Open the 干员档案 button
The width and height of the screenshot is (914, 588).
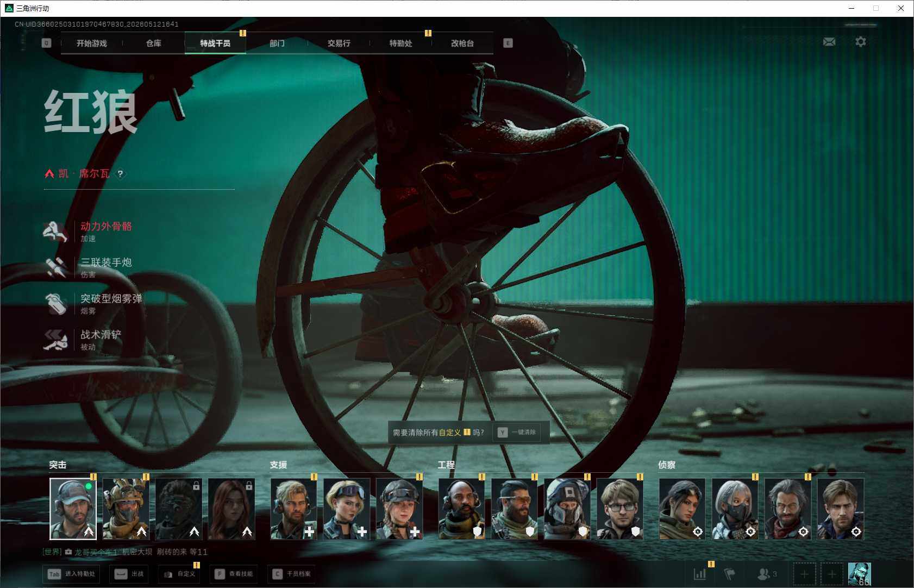point(292,574)
